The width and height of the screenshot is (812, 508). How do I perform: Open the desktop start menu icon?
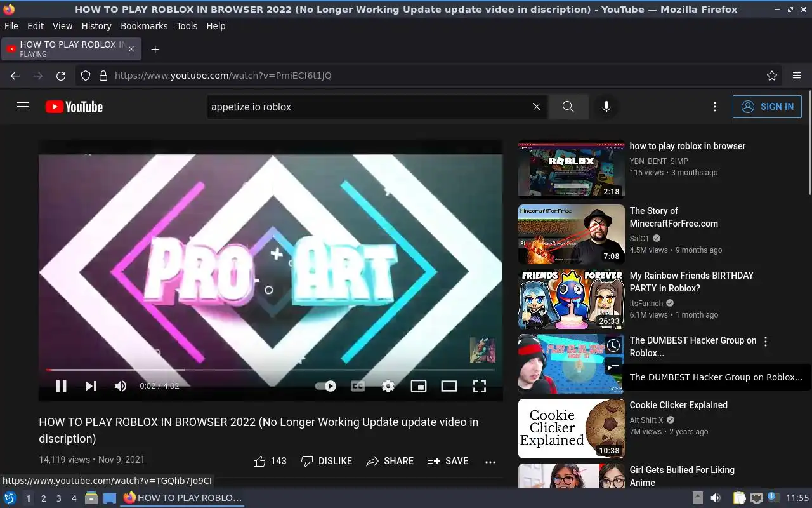10,498
